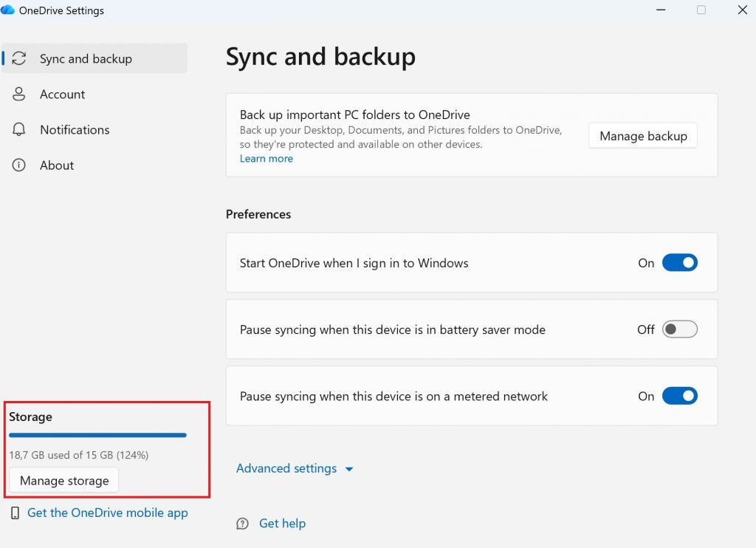
Task: Disable Start OneDrive when signing in toggle
Action: (680, 263)
